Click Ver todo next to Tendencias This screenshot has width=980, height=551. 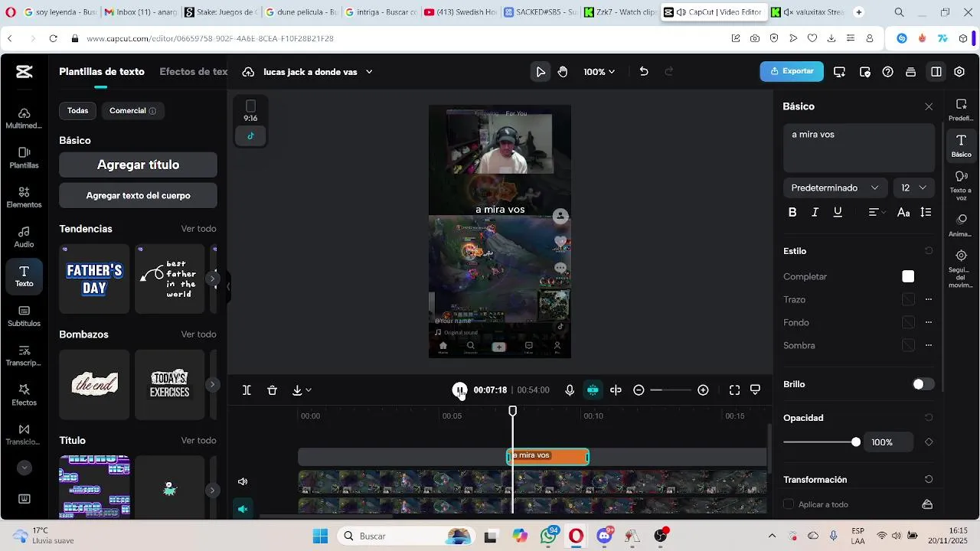[x=198, y=229]
